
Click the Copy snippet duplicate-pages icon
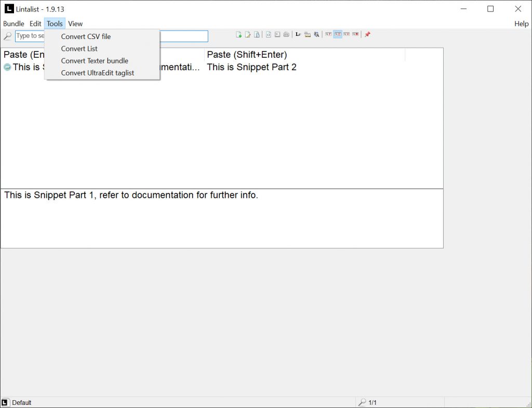257,34
